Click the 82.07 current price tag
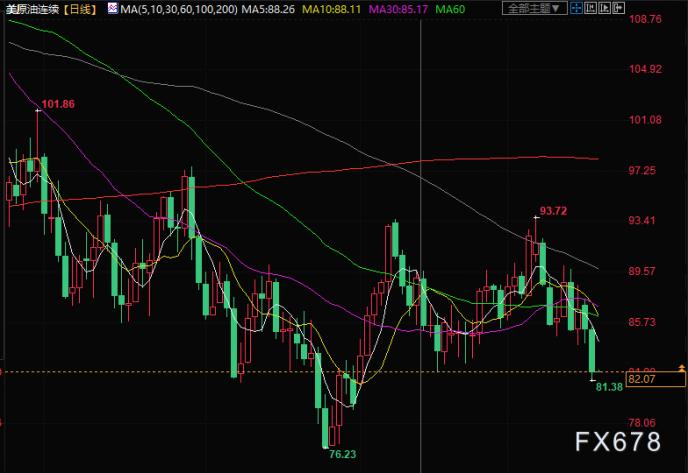This screenshot has height=473, width=688. pyautogui.click(x=655, y=379)
